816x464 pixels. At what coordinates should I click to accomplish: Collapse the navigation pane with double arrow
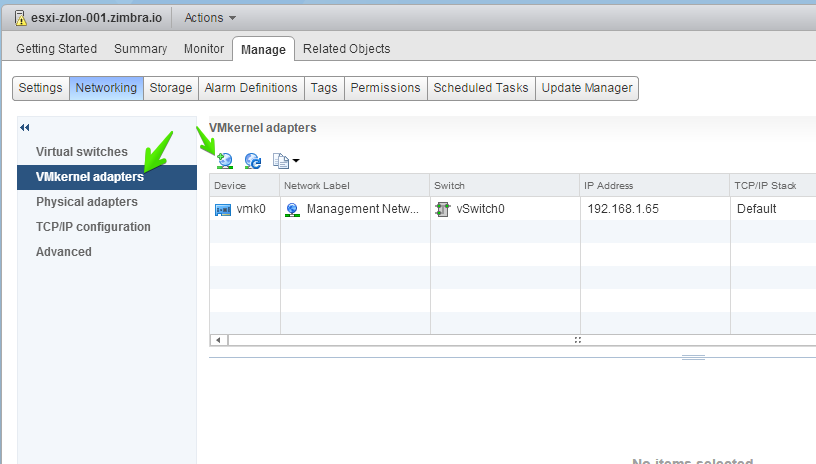(24, 127)
